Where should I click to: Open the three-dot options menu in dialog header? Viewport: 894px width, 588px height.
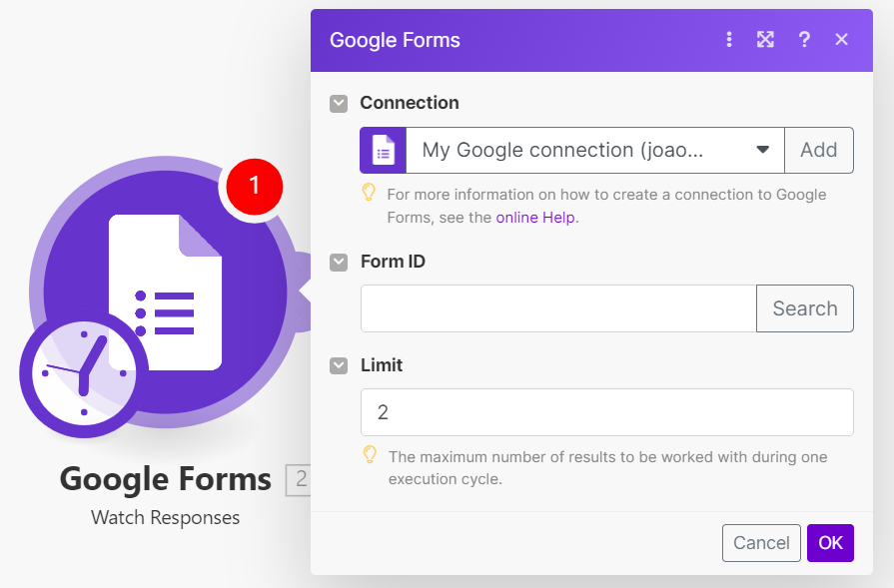[728, 39]
